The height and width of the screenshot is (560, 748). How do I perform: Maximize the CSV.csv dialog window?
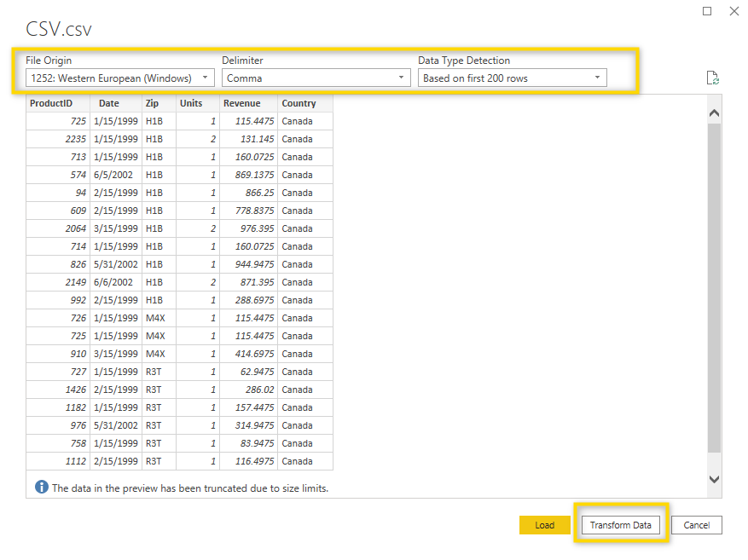[x=707, y=11]
